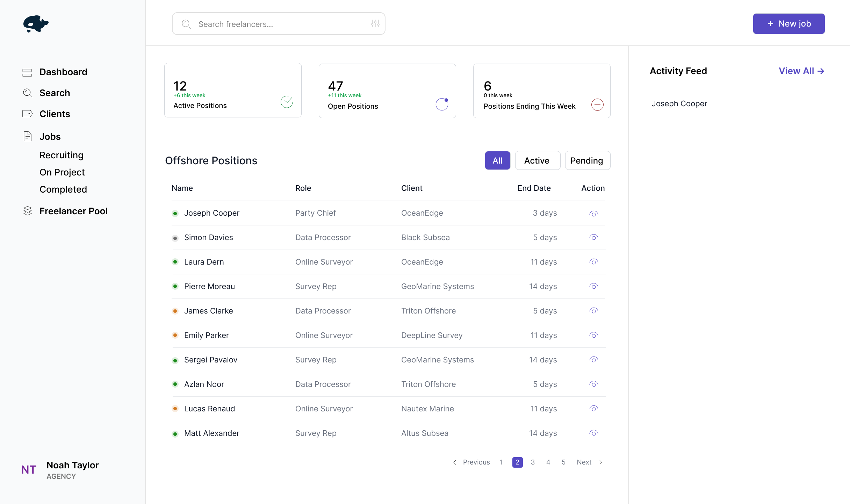Click the Next page chevron
Viewport: 850px width, 504px height.
(601, 462)
